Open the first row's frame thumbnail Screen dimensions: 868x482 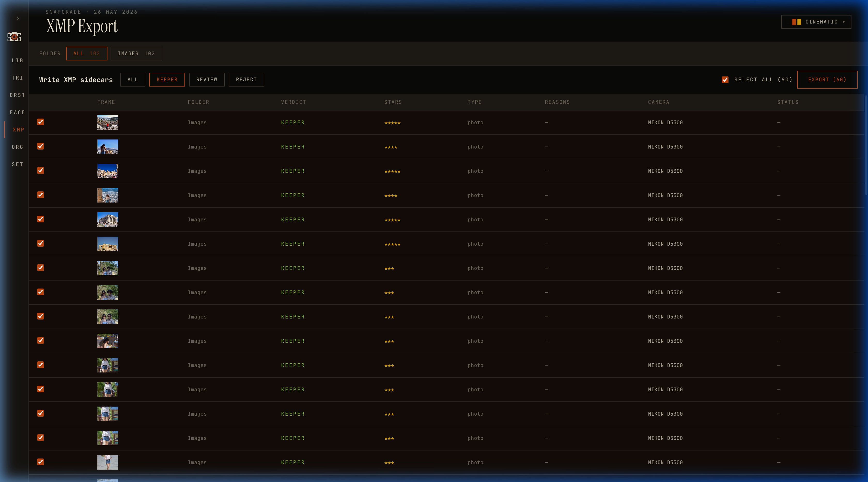[x=107, y=123]
